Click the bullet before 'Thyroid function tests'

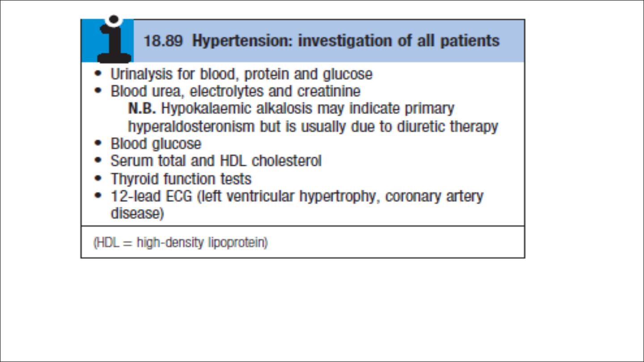coord(98,178)
